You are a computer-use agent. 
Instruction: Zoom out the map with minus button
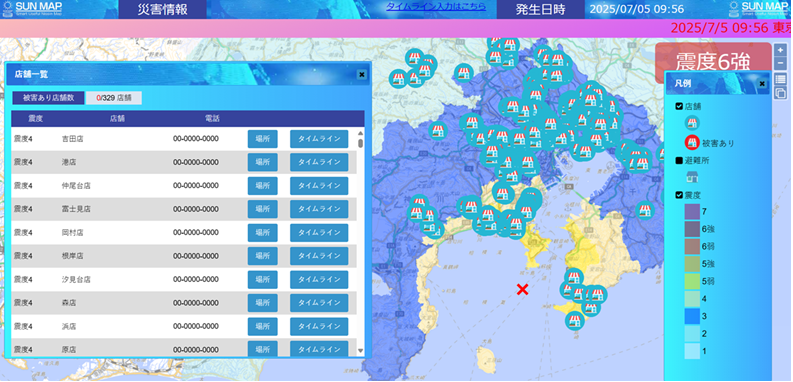pyautogui.click(x=780, y=63)
